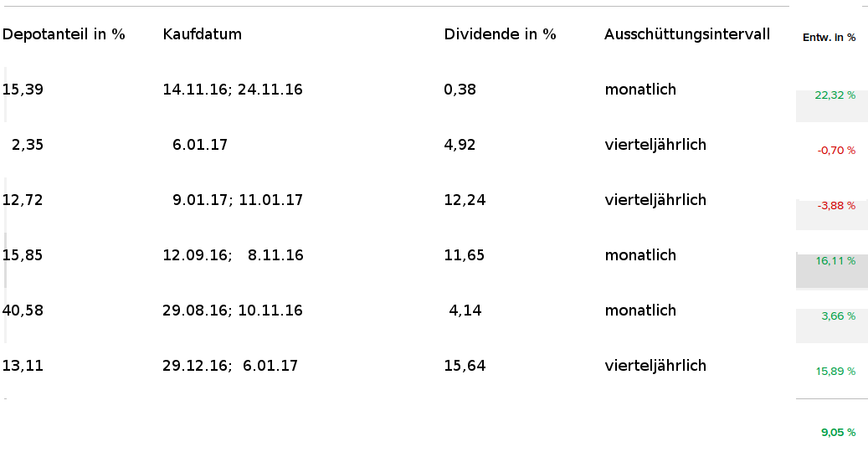Select the Depotanteil value 40,58
868x462 pixels.
(x=23, y=311)
